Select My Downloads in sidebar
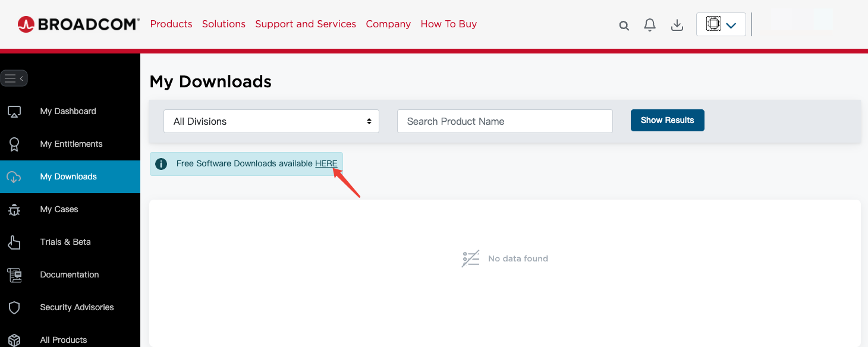This screenshot has height=347, width=868. 70,176
